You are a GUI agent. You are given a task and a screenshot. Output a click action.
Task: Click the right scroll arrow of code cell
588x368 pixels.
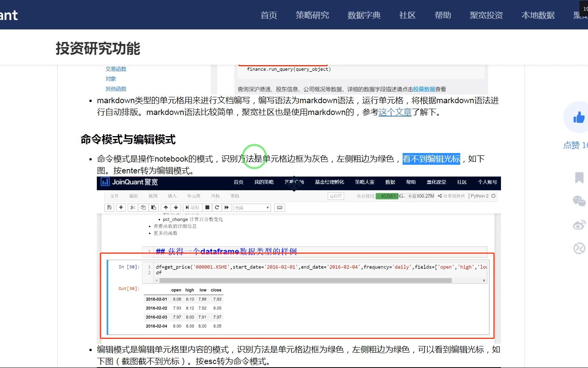click(x=484, y=281)
